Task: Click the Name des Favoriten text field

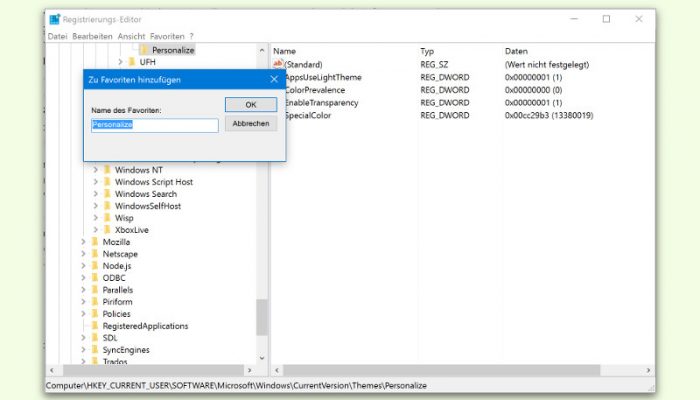Action: (x=155, y=125)
